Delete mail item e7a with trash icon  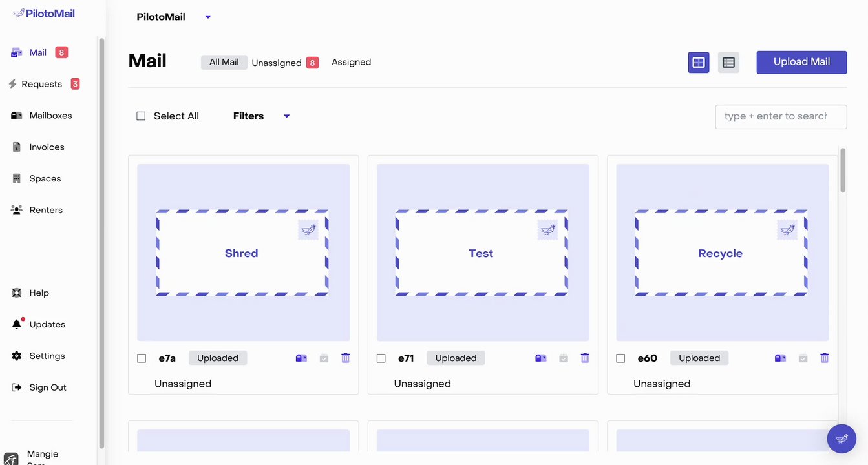coord(346,358)
